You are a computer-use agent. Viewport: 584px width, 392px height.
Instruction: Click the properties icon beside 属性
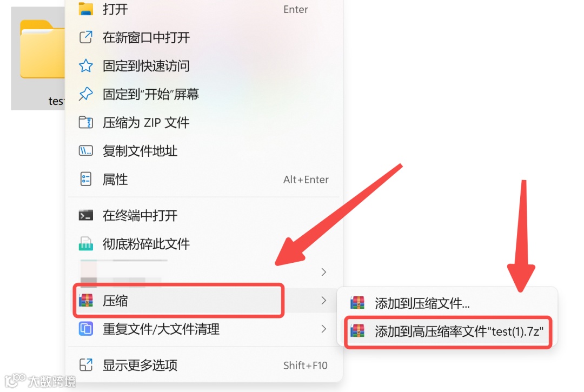[x=85, y=179]
